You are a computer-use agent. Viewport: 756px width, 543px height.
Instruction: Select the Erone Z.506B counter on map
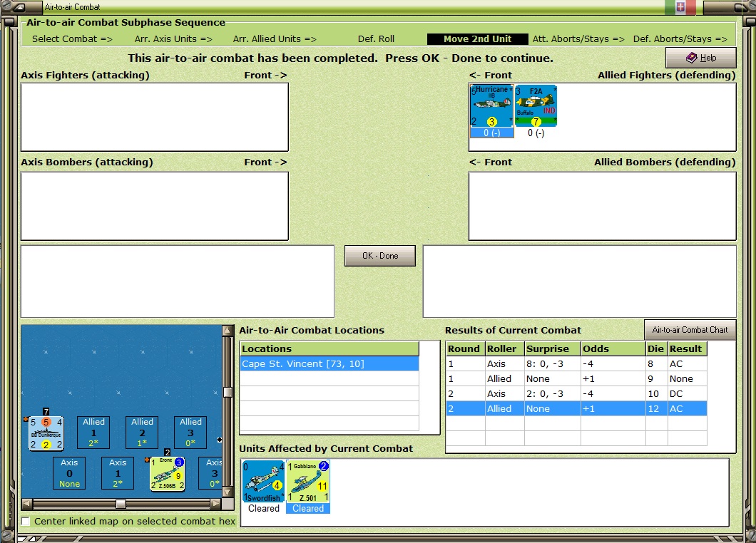click(x=168, y=474)
